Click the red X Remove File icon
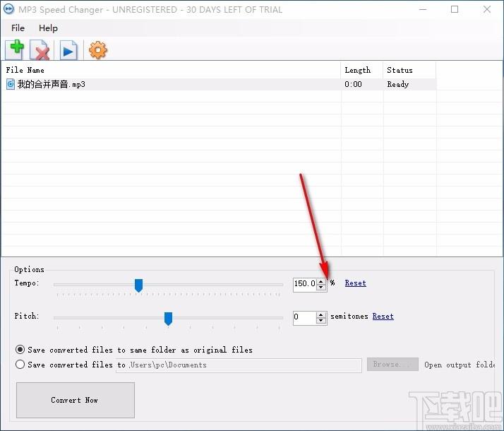Viewport: 504px width, 431px height. point(42,50)
